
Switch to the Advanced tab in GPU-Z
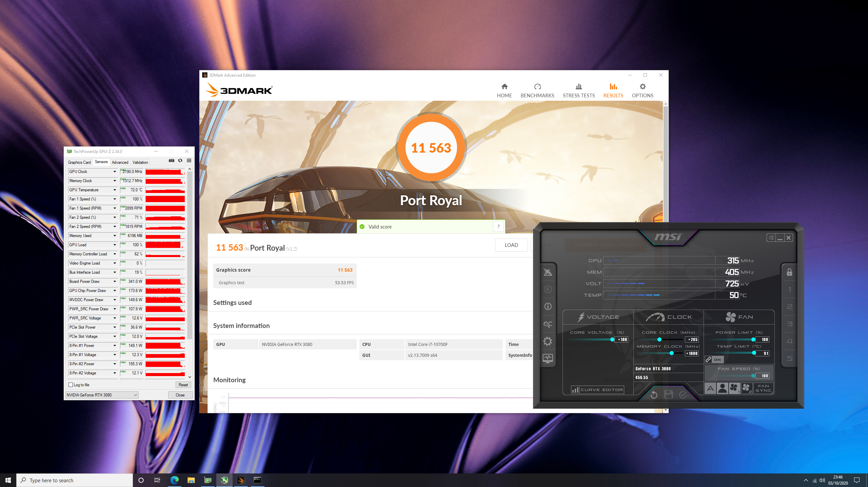[120, 162]
